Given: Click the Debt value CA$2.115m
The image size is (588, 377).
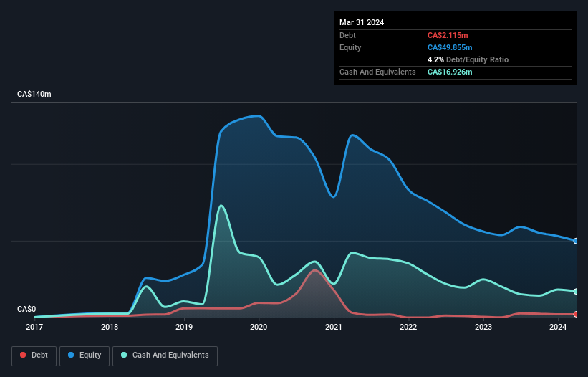Looking at the screenshot, I should (x=448, y=35).
